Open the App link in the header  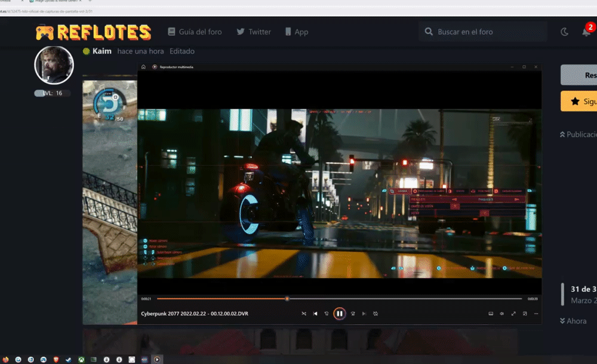tap(297, 32)
